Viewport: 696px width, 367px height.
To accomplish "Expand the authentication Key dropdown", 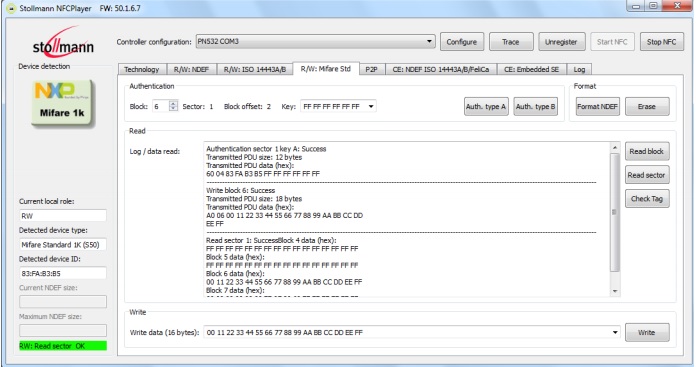I will pyautogui.click(x=371, y=107).
